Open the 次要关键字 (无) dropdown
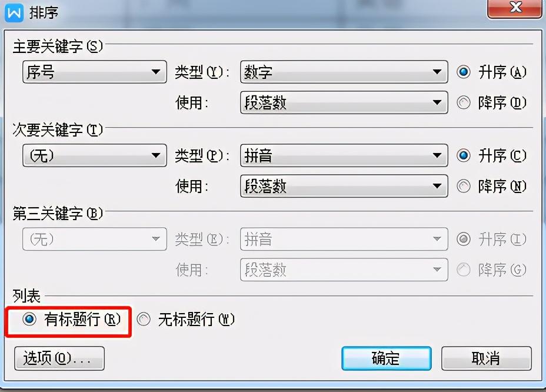The width and height of the screenshot is (546, 392). tap(95, 155)
